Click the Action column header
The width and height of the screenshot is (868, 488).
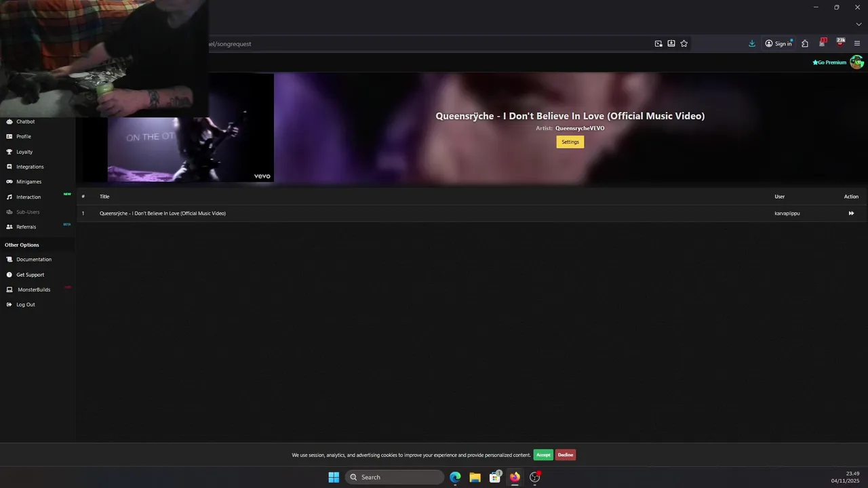[x=851, y=197]
